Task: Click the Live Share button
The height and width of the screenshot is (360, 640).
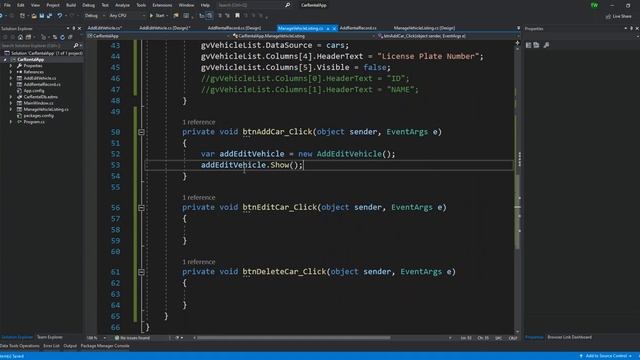Action: (x=618, y=16)
